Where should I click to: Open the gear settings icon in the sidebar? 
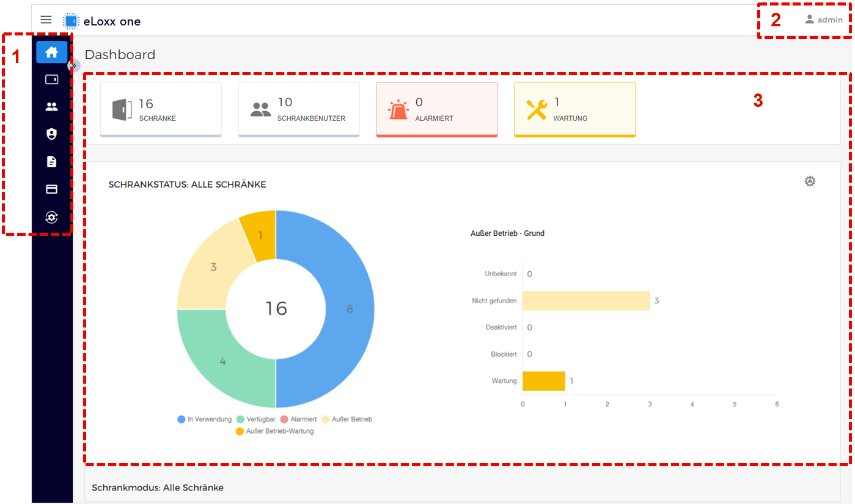tap(51, 217)
